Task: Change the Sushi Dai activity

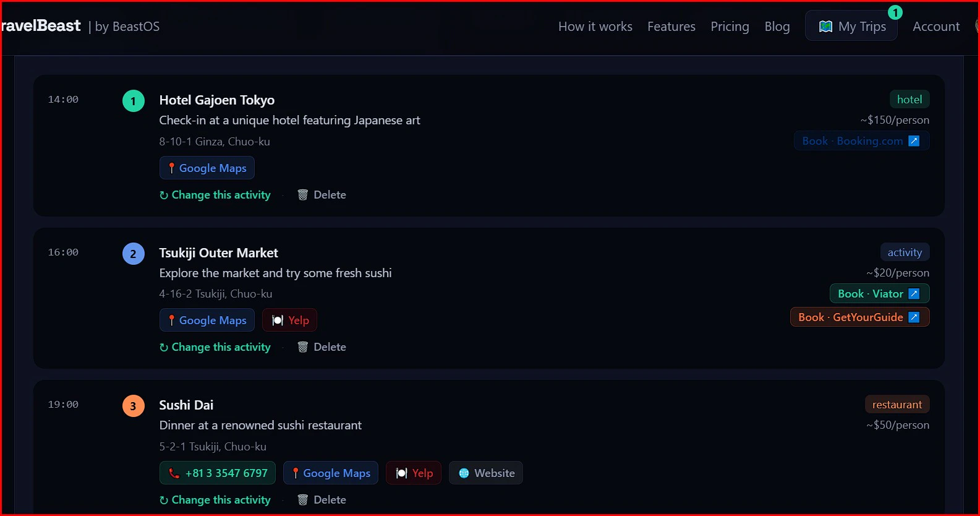Action: tap(215, 500)
